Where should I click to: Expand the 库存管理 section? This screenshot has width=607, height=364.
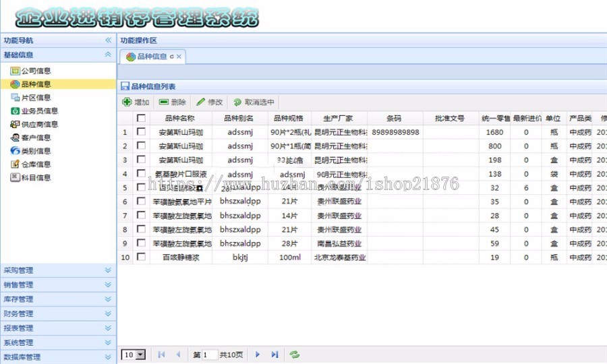click(x=108, y=299)
